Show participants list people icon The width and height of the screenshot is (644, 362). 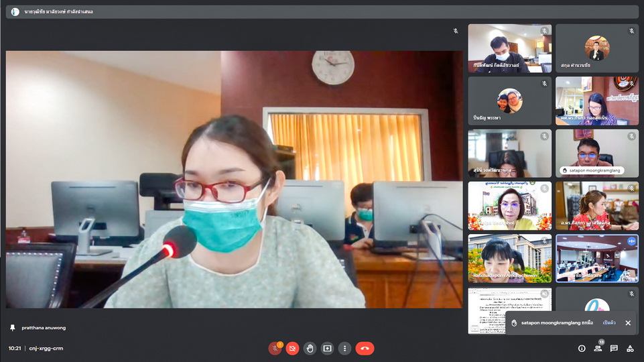[598, 349]
